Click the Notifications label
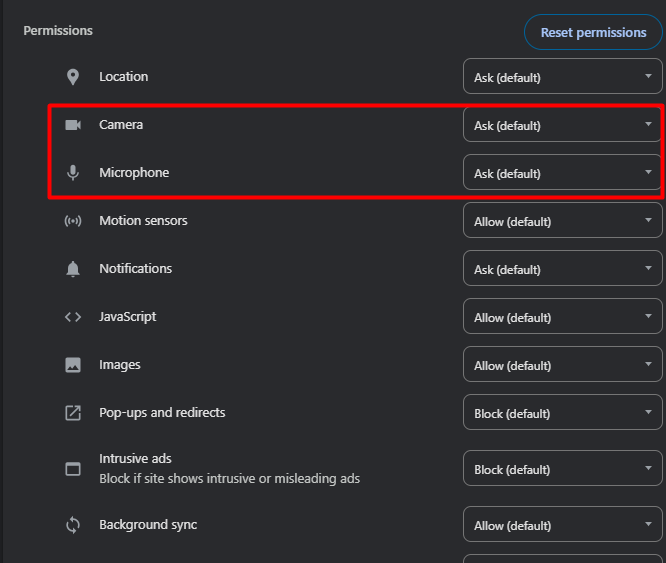Screen dimensions: 666x563 (x=135, y=268)
